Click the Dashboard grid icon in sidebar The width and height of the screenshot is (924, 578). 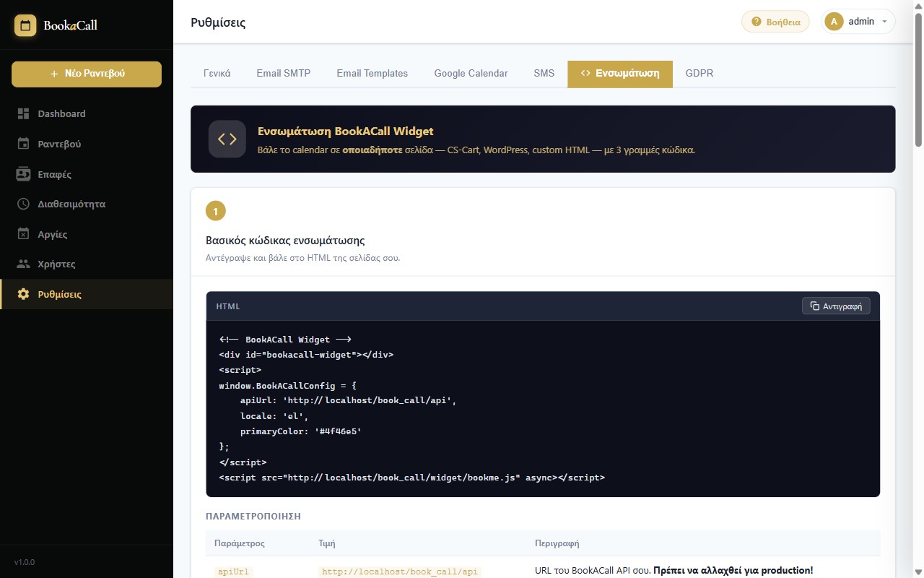23,113
